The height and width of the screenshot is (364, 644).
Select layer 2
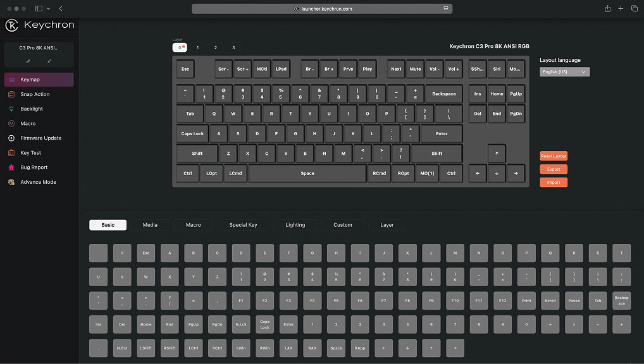[x=215, y=47]
